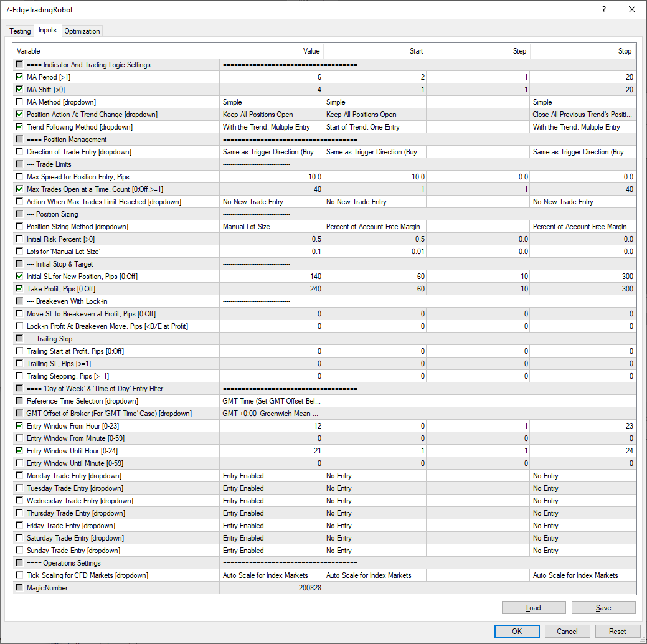
Task: Click the Load button
Action: (x=533, y=608)
